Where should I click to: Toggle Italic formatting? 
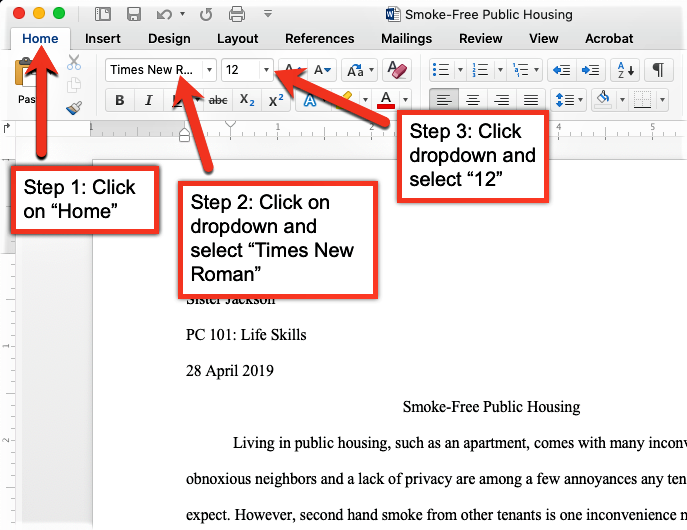149,100
